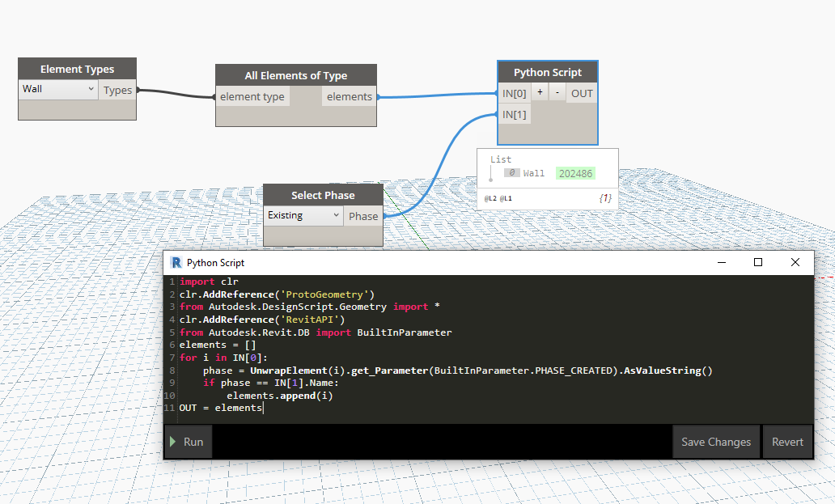
Task: Place cursor on 'elements = []' line
Action: click(x=218, y=345)
